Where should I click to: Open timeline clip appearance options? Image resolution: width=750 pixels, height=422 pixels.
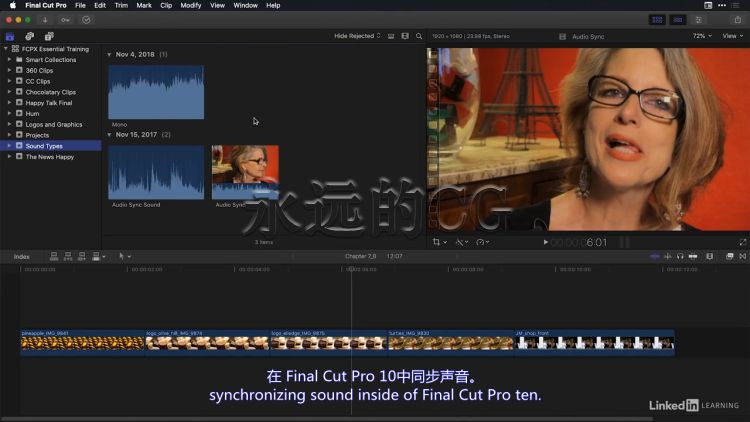click(x=709, y=256)
